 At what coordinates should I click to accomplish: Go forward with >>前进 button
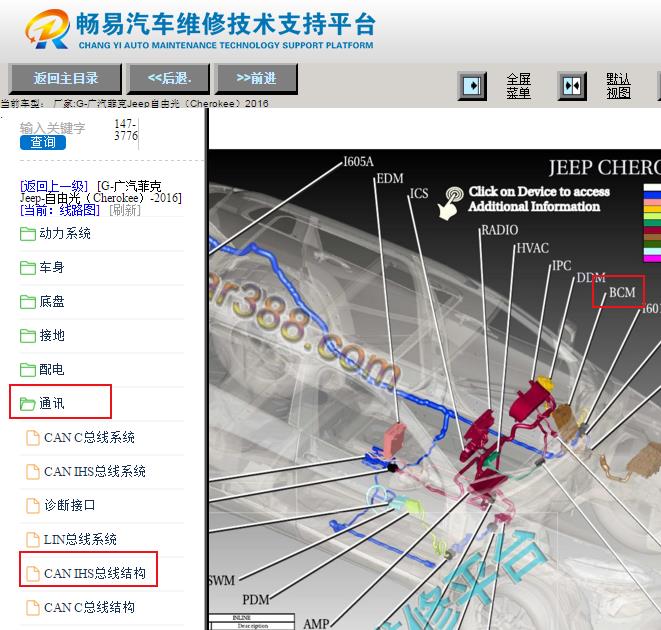click(x=256, y=79)
